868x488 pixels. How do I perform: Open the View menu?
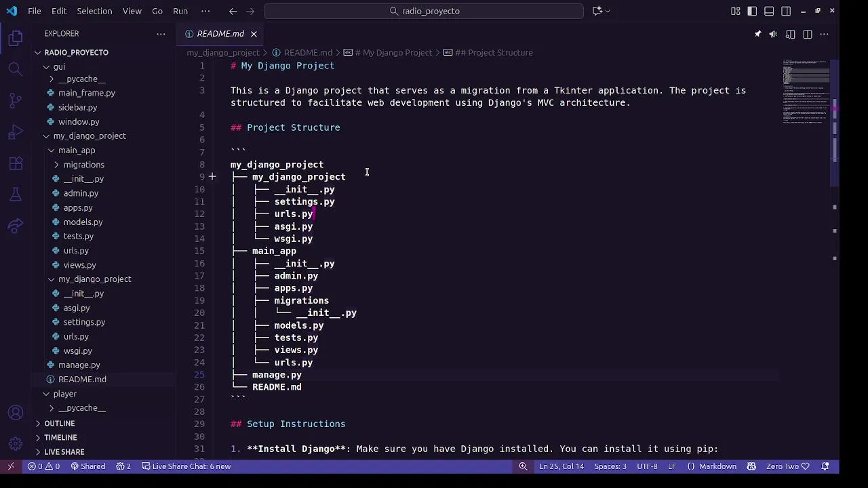(x=132, y=11)
